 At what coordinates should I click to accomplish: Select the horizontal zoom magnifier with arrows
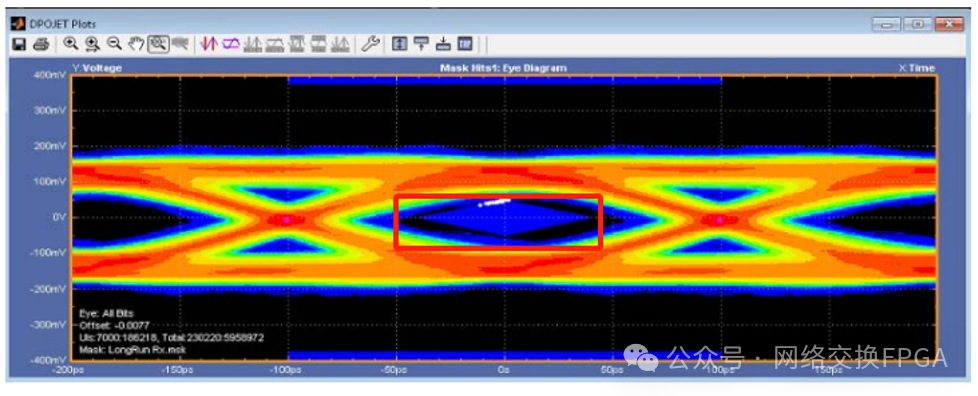pos(92,44)
